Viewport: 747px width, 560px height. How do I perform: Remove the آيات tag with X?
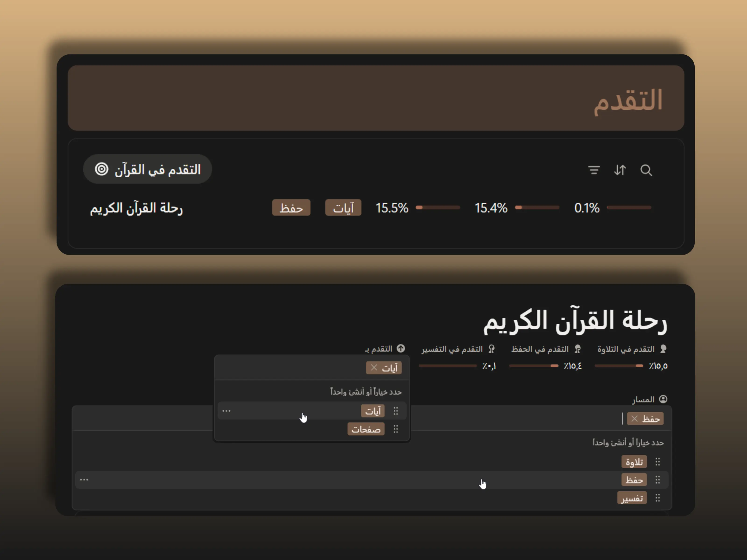(x=374, y=367)
